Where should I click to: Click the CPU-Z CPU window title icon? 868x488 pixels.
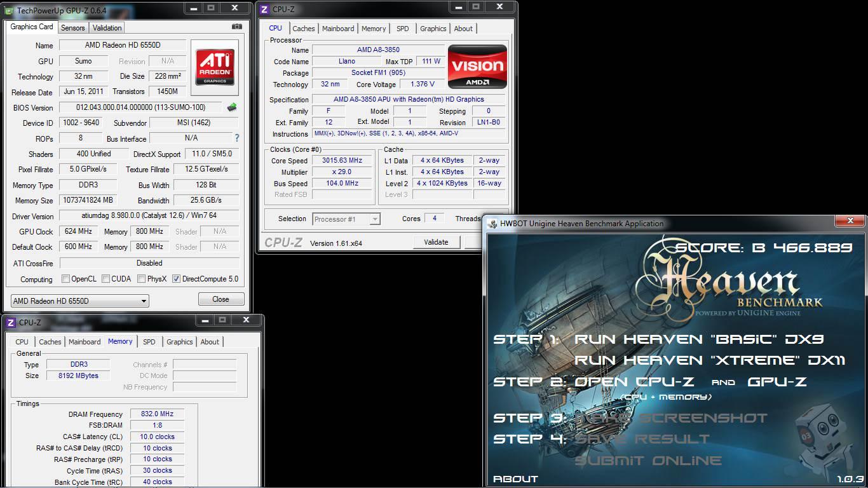pyautogui.click(x=264, y=9)
